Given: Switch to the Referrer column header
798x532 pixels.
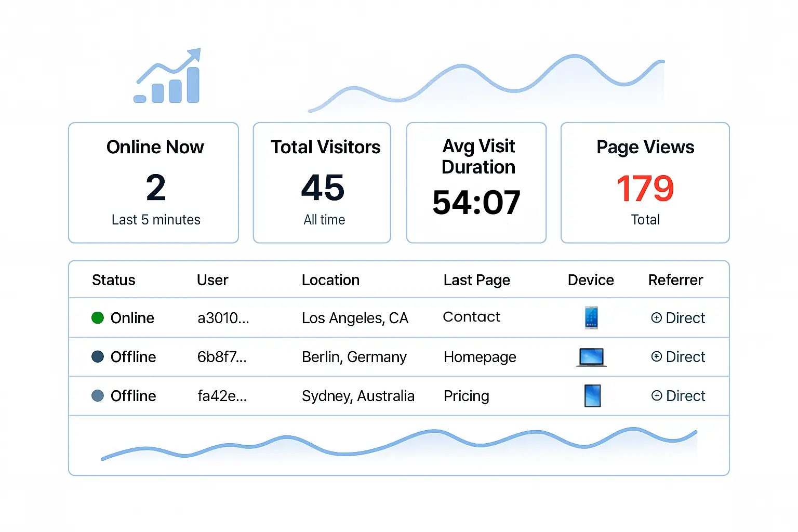Looking at the screenshot, I should tap(675, 280).
